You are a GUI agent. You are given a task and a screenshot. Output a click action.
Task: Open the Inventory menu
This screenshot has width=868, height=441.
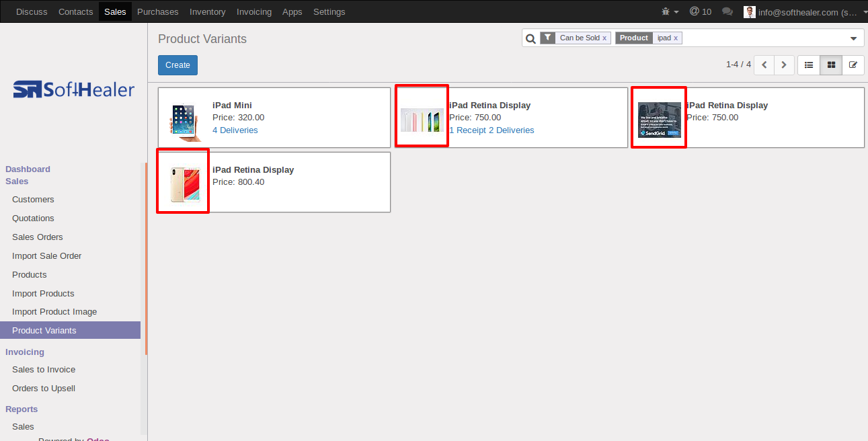click(x=208, y=11)
